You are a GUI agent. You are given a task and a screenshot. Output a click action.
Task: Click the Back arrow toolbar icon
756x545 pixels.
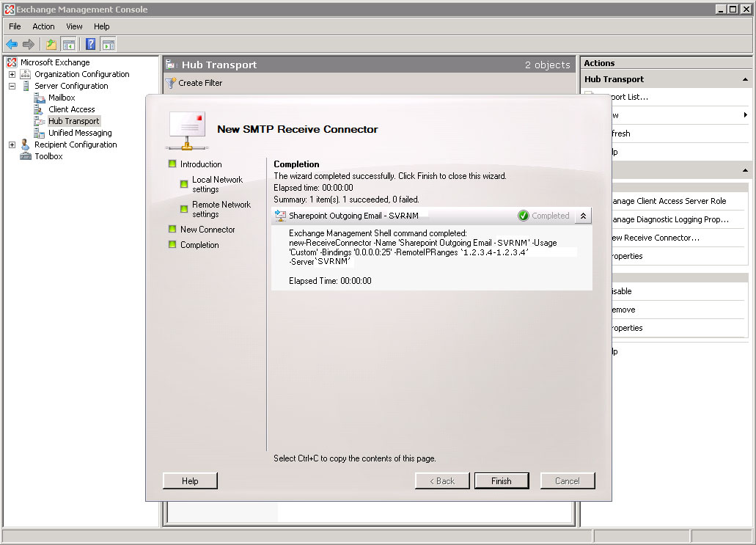coord(12,44)
